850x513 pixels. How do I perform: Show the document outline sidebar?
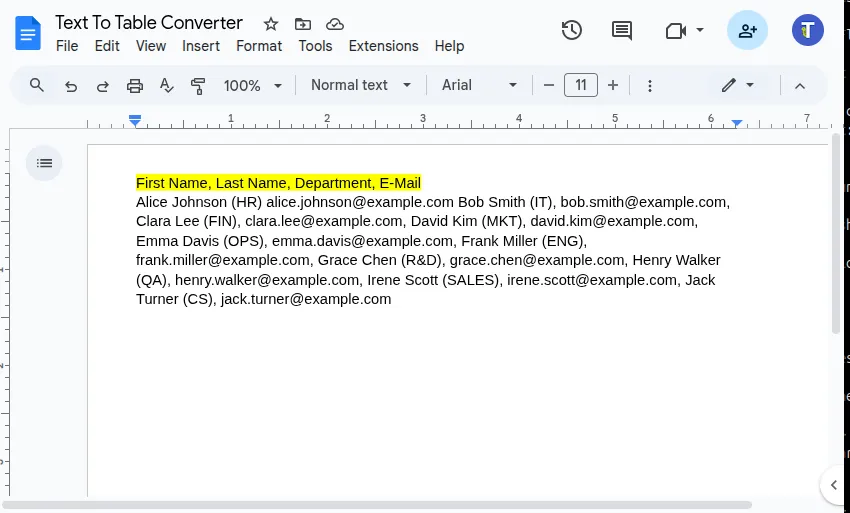(44, 163)
